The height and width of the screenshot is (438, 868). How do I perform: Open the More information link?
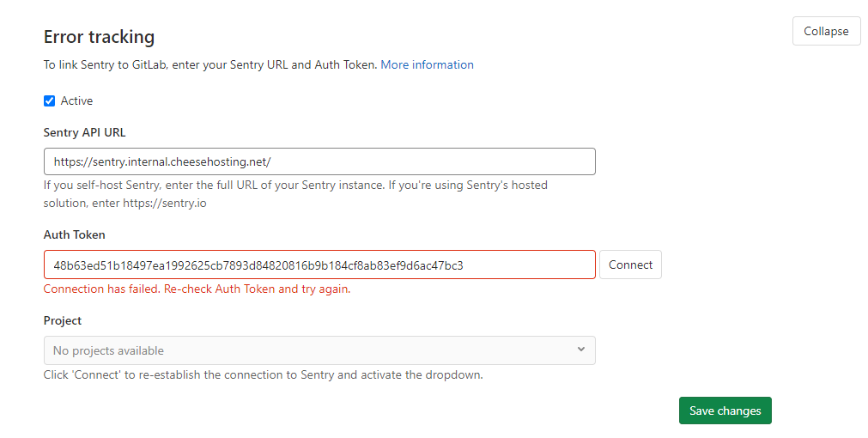coord(427,64)
